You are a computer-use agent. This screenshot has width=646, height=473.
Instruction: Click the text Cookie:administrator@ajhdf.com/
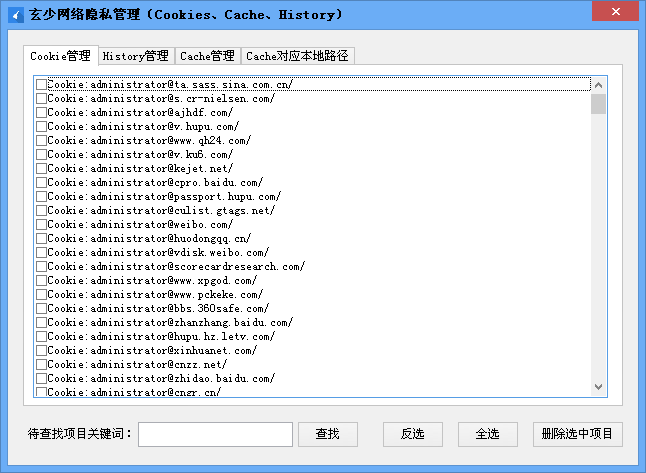point(140,112)
